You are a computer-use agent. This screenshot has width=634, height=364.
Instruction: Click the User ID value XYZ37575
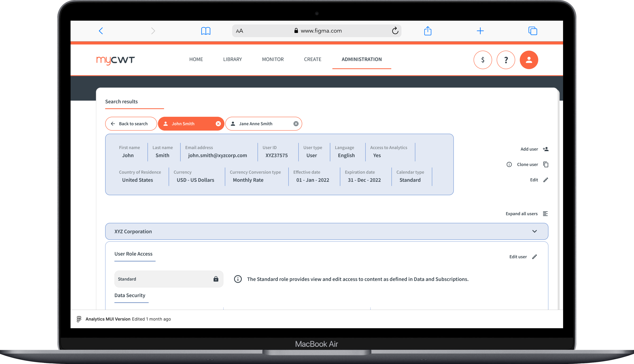click(276, 155)
